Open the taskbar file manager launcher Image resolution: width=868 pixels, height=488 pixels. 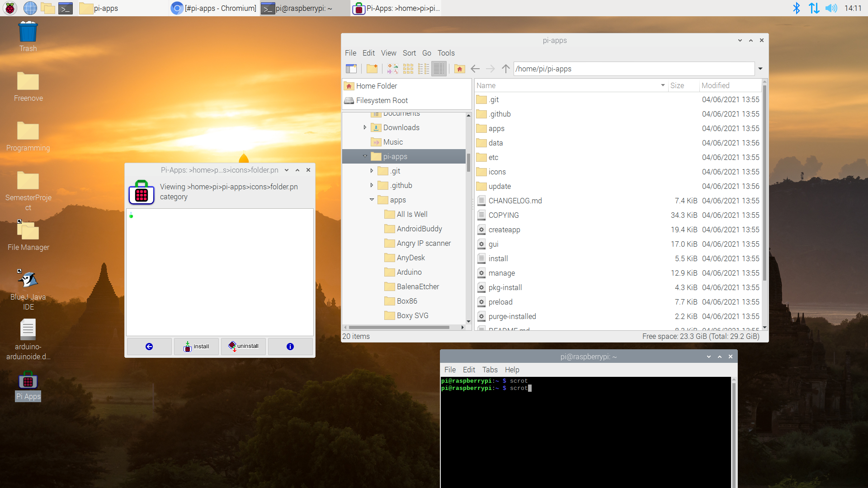pyautogui.click(x=47, y=8)
